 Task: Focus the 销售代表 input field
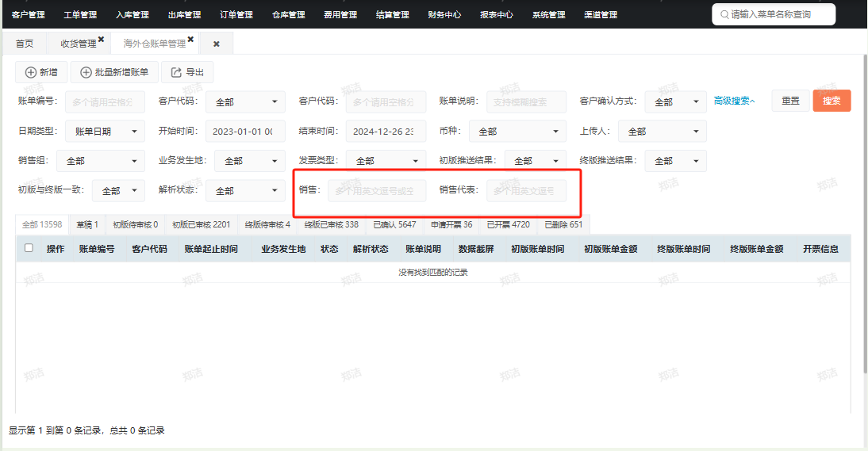tap(527, 191)
